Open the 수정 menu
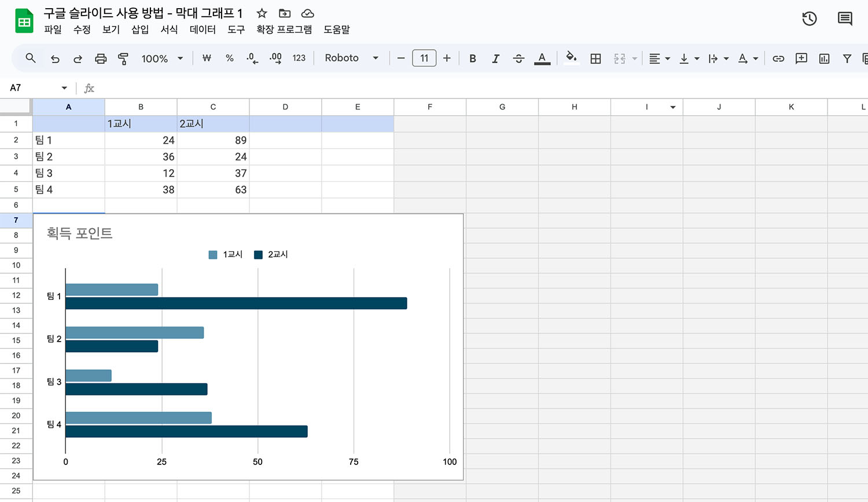Viewport: 868px width, 502px height. pyautogui.click(x=82, y=30)
